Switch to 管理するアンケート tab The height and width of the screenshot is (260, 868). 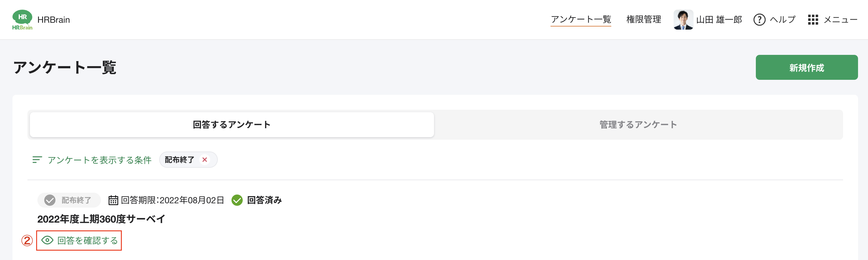click(x=638, y=124)
